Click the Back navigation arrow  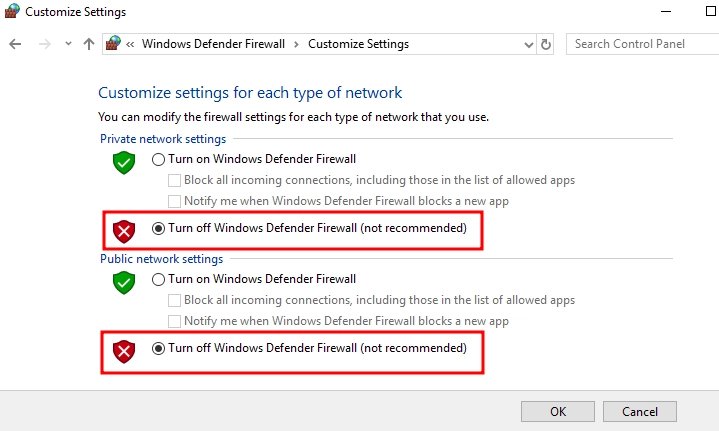[x=14, y=44]
